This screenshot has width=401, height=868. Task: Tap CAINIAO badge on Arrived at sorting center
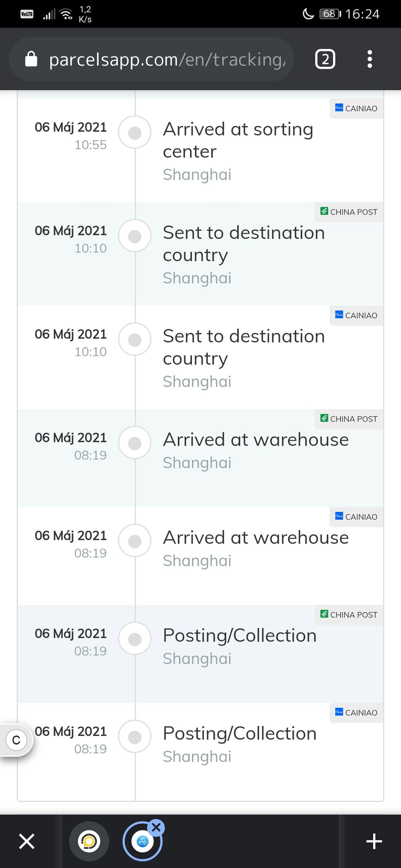(x=356, y=109)
